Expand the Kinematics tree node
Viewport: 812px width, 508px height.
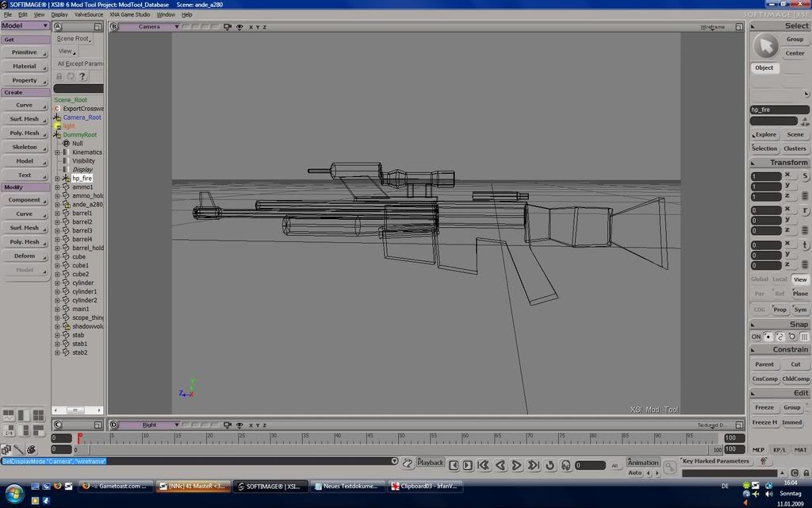point(57,152)
